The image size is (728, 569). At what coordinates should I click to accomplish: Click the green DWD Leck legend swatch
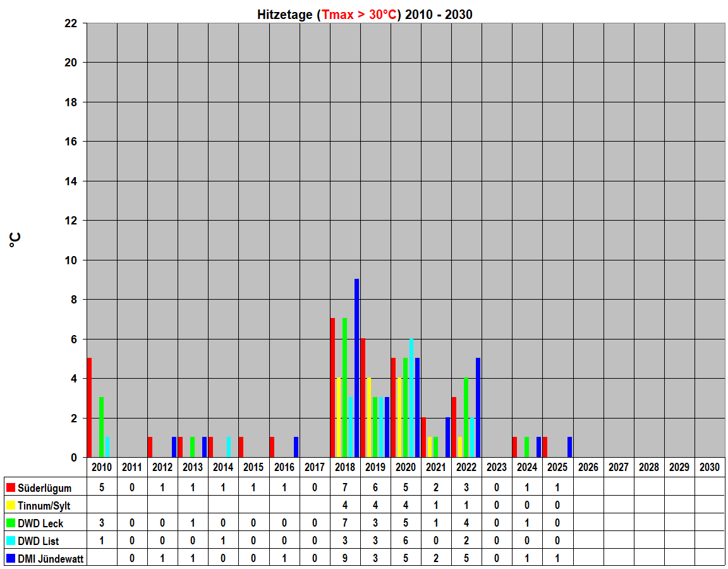tap(11, 523)
